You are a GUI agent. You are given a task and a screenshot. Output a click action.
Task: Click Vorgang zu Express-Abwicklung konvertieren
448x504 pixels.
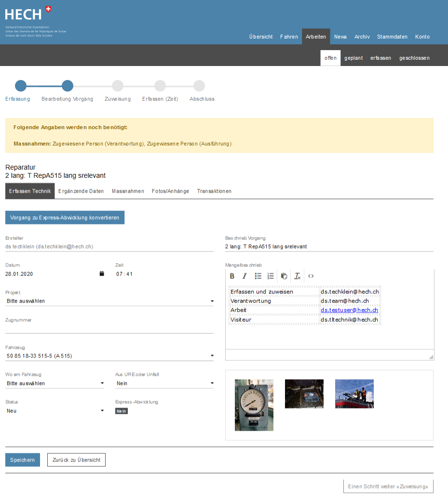click(x=65, y=218)
